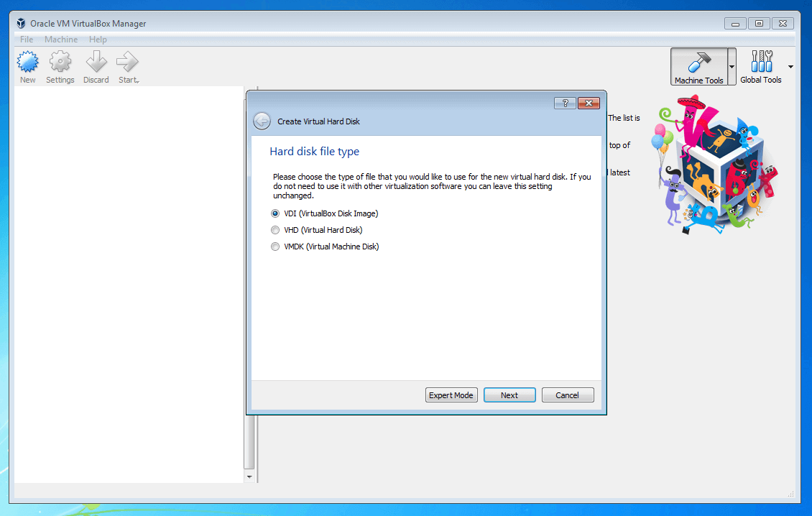Click the Next button
The height and width of the screenshot is (516, 812).
(x=509, y=395)
